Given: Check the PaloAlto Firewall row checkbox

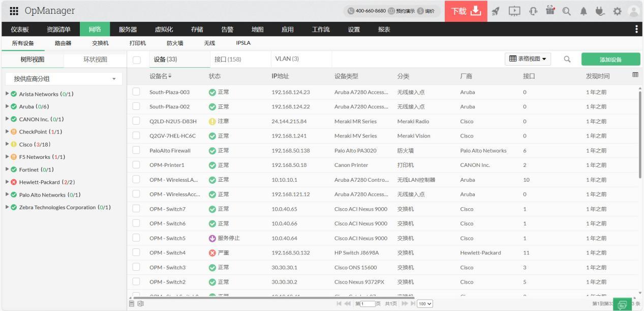Looking at the screenshot, I should [136, 151].
